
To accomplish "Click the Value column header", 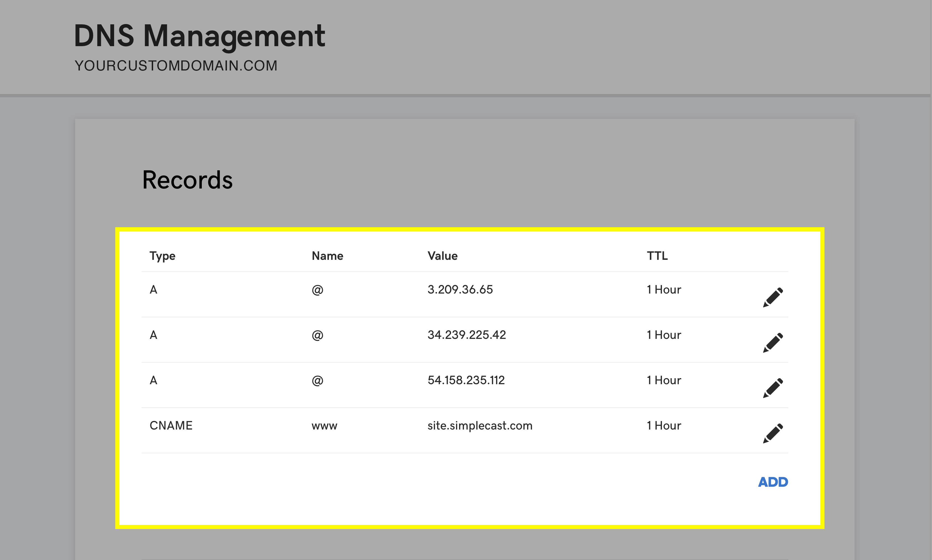I will coord(443,256).
